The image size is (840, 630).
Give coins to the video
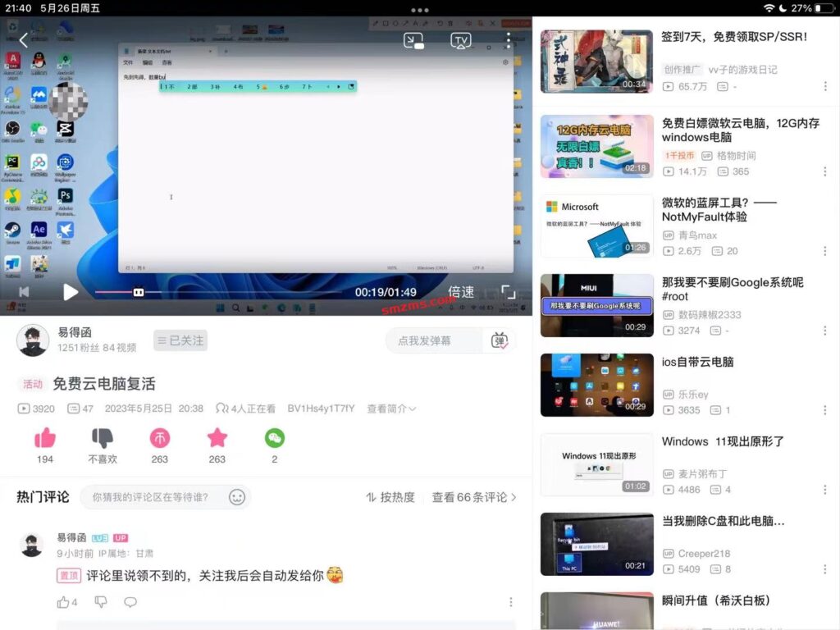click(x=160, y=438)
